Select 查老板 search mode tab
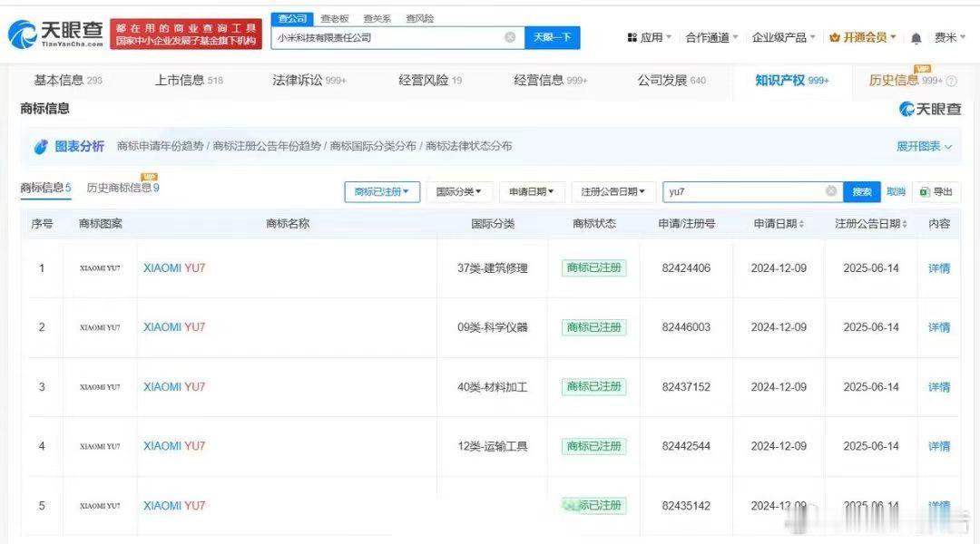The width and height of the screenshot is (980, 544). tap(335, 19)
